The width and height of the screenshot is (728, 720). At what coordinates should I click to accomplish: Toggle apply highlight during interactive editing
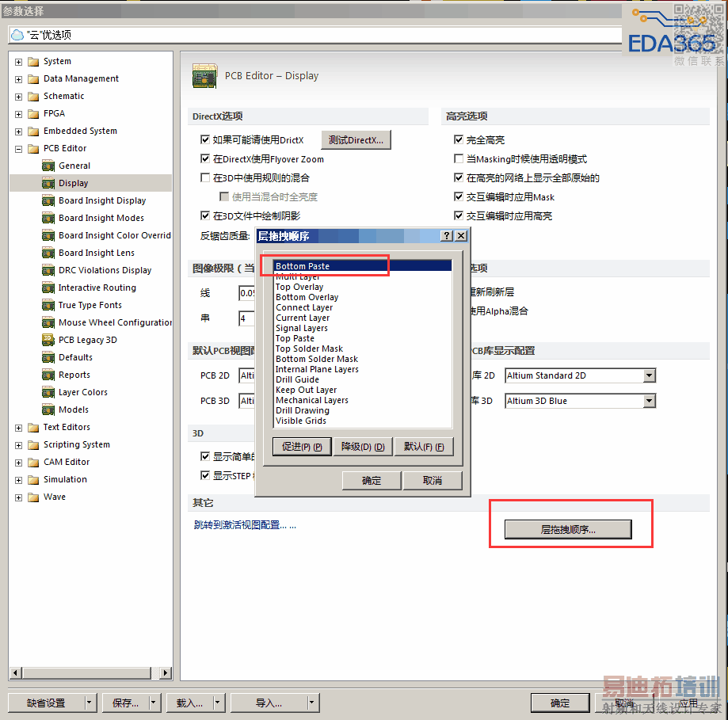(x=458, y=216)
